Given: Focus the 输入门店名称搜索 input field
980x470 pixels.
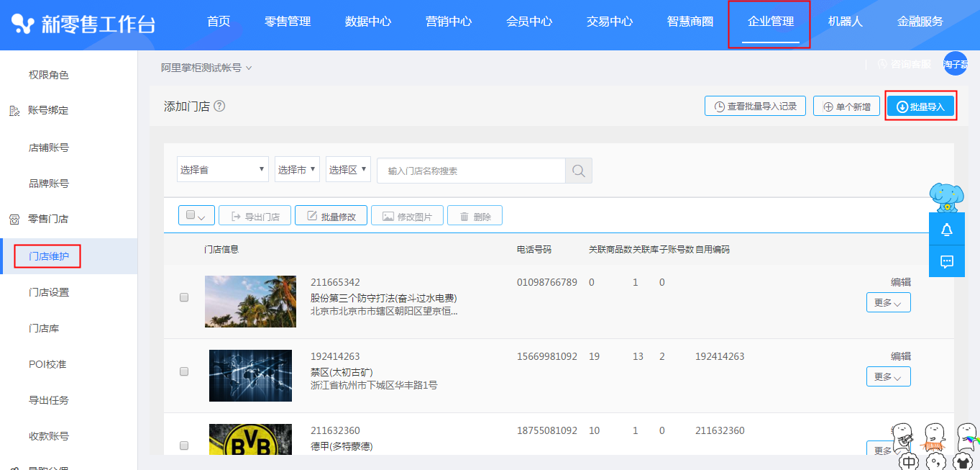Looking at the screenshot, I should (471, 171).
